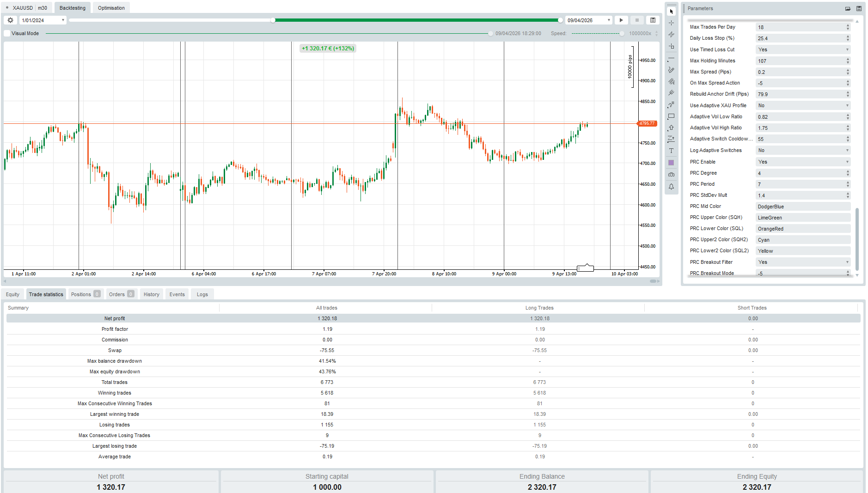Toggle Log Adaptive Switches to Yes
This screenshot has height=493, width=868.
pos(803,150)
